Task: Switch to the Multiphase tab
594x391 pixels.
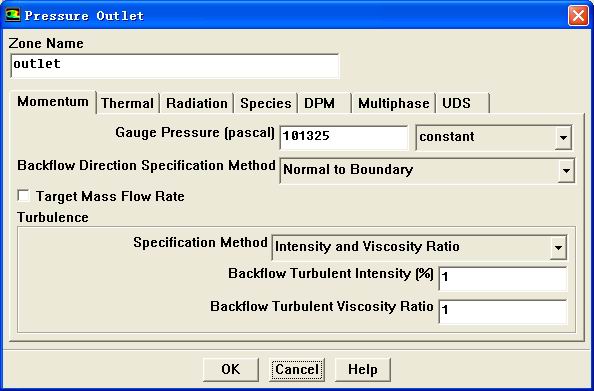Action: pyautogui.click(x=393, y=103)
